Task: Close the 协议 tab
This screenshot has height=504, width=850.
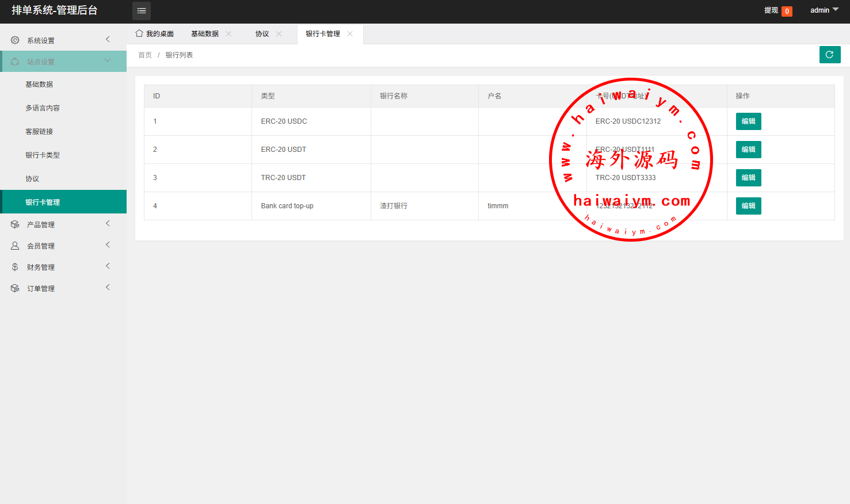Action: click(x=279, y=34)
